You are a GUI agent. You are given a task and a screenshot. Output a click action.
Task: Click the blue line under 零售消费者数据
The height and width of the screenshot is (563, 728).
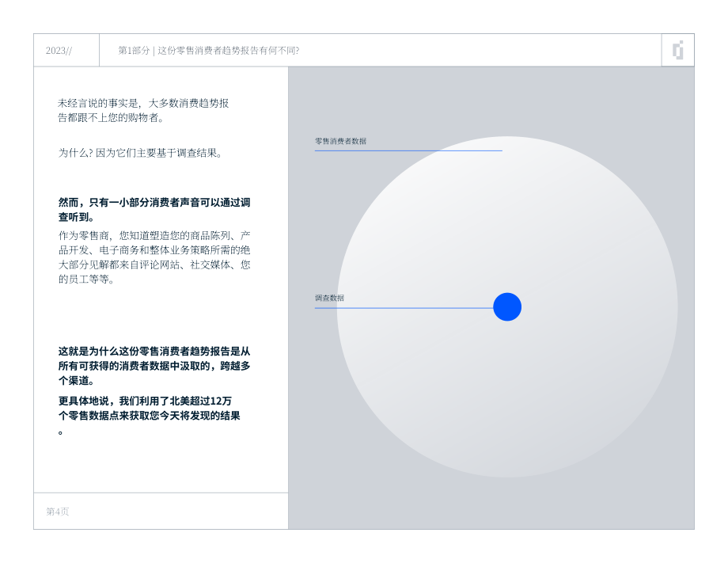click(x=408, y=150)
